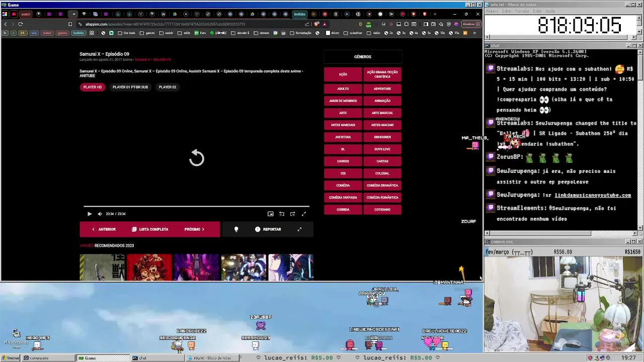The image size is (644, 362).
Task: Switch to PLAYER 02 source
Action: [168, 87]
